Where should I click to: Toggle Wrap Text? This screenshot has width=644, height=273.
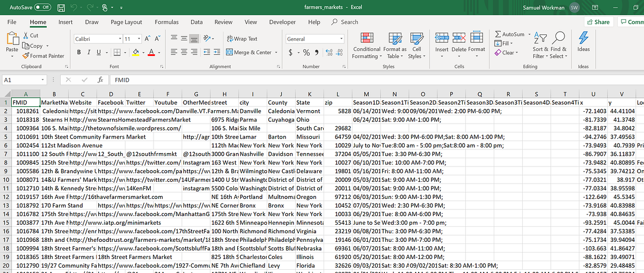click(243, 39)
